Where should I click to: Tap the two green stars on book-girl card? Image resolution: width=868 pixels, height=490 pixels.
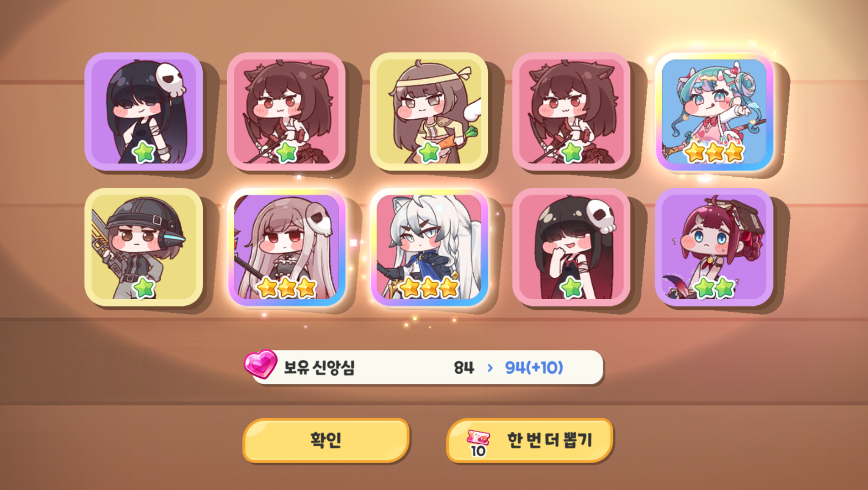point(715,288)
